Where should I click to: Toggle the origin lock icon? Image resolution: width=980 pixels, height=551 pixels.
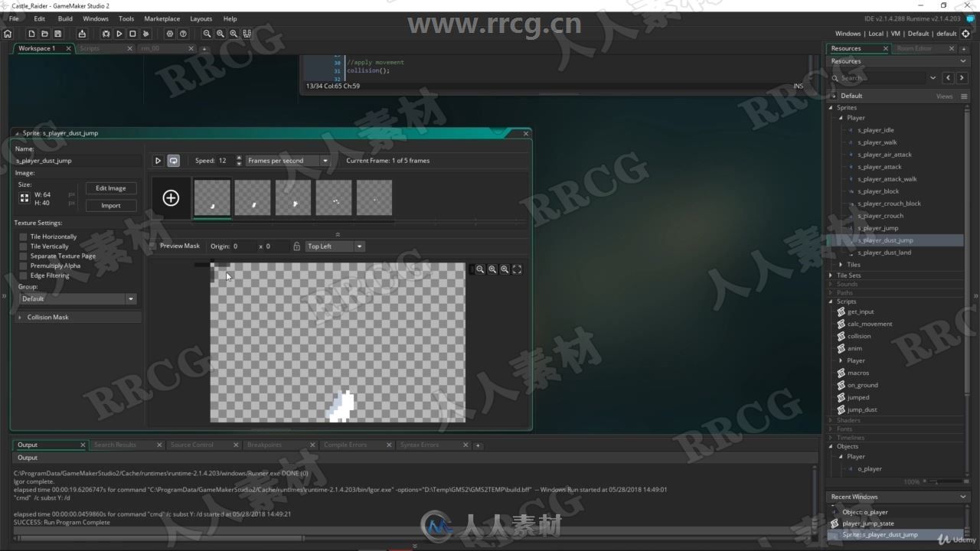296,246
